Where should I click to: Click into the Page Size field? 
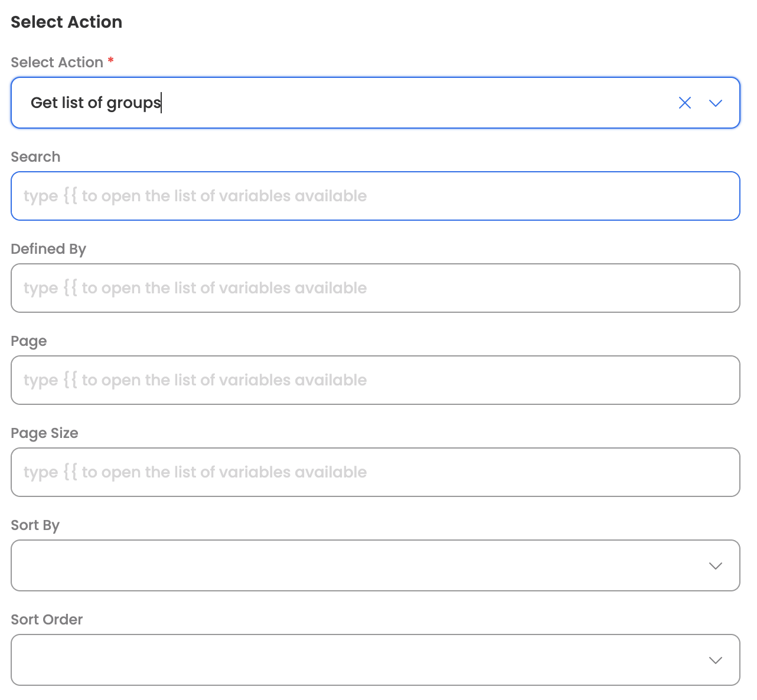coord(375,472)
